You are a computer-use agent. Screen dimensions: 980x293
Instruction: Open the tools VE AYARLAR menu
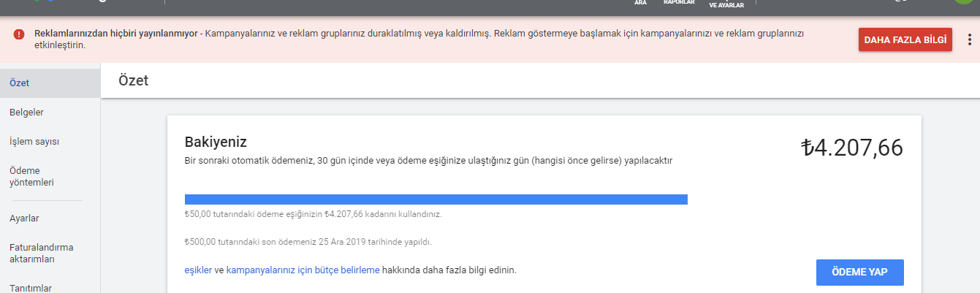click(726, 4)
